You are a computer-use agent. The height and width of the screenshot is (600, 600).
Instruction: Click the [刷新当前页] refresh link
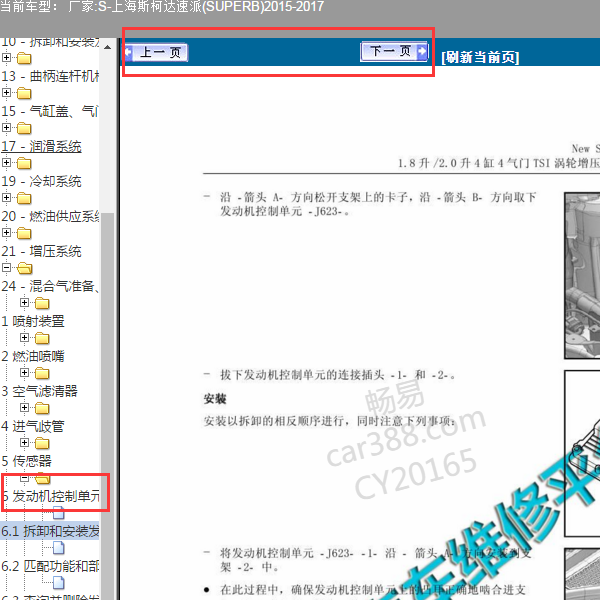(x=480, y=57)
